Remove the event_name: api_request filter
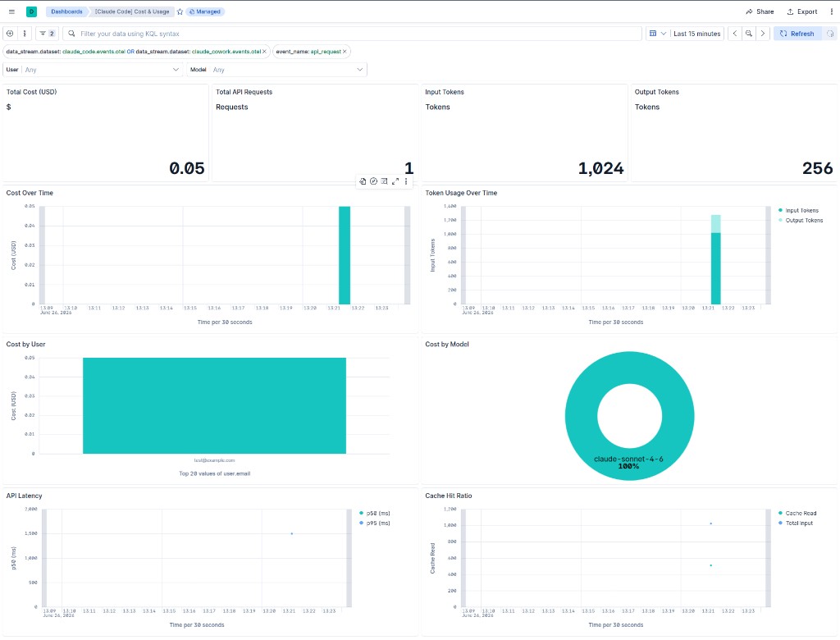840x640 pixels. 345,52
